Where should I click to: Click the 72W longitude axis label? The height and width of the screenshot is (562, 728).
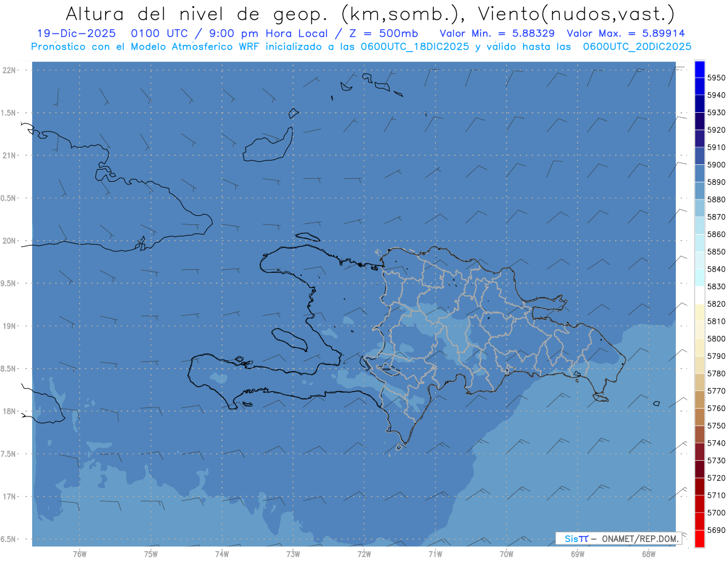click(364, 554)
